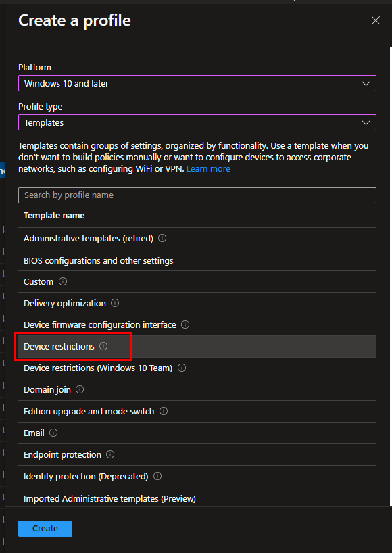This screenshot has height=553, width=392.
Task: Click the Create button
Action: click(x=45, y=528)
